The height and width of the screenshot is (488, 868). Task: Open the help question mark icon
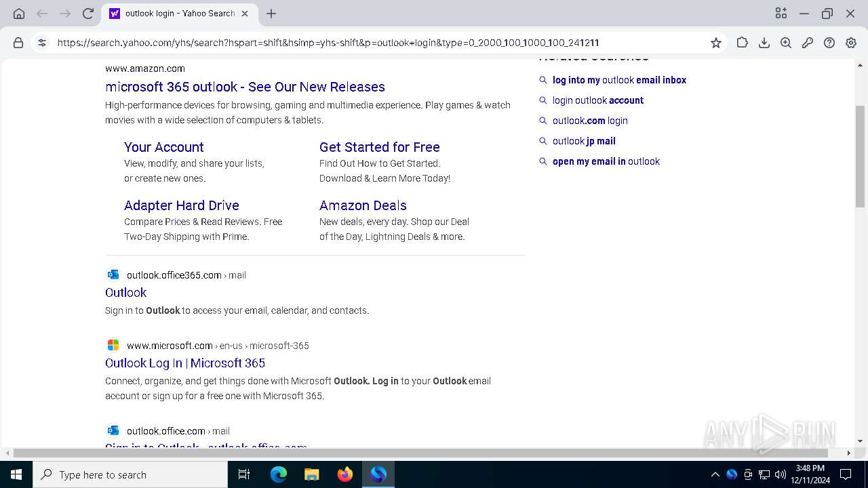point(829,43)
